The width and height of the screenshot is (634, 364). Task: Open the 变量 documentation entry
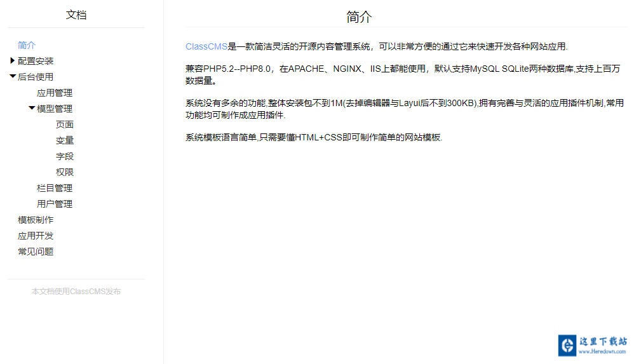coord(65,140)
